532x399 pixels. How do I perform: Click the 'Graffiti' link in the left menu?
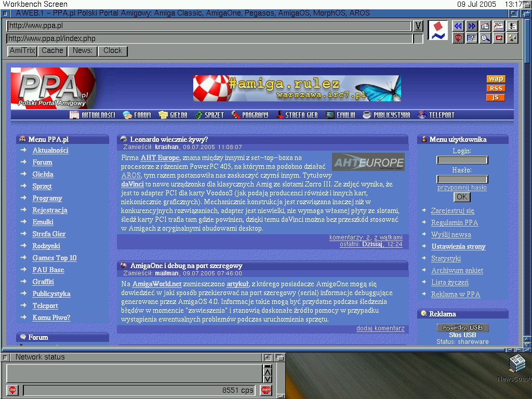pyautogui.click(x=43, y=282)
